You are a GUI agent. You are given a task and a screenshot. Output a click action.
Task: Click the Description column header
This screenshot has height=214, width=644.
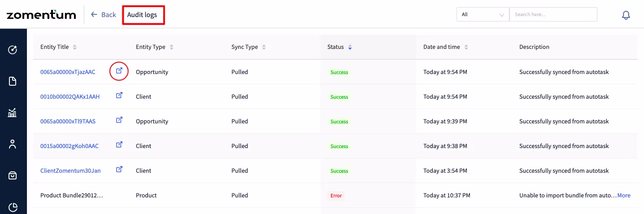point(534,47)
